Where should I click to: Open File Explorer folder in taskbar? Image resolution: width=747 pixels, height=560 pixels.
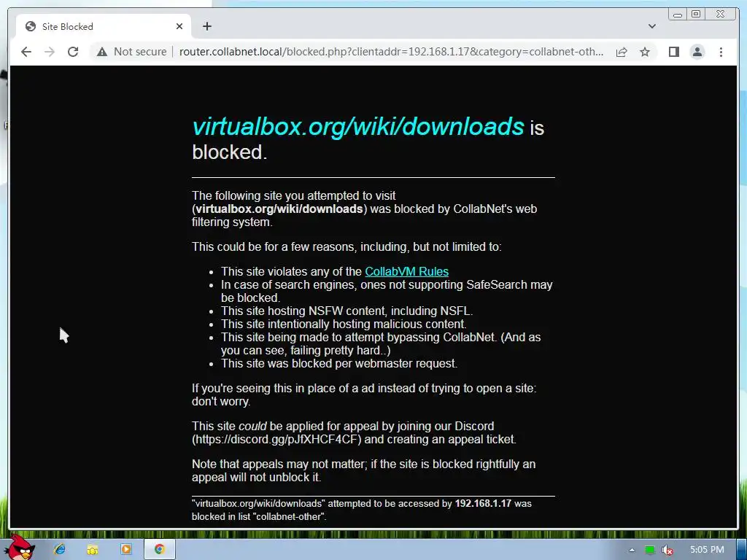coord(93,549)
